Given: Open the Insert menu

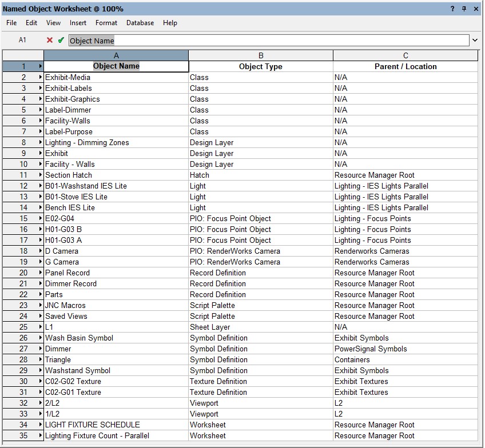Looking at the screenshot, I should [x=78, y=23].
